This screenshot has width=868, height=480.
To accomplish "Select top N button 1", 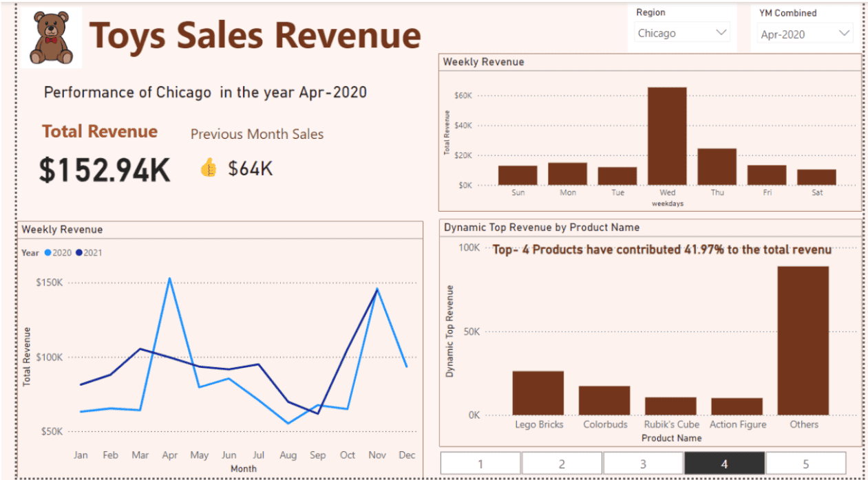I will tap(480, 463).
